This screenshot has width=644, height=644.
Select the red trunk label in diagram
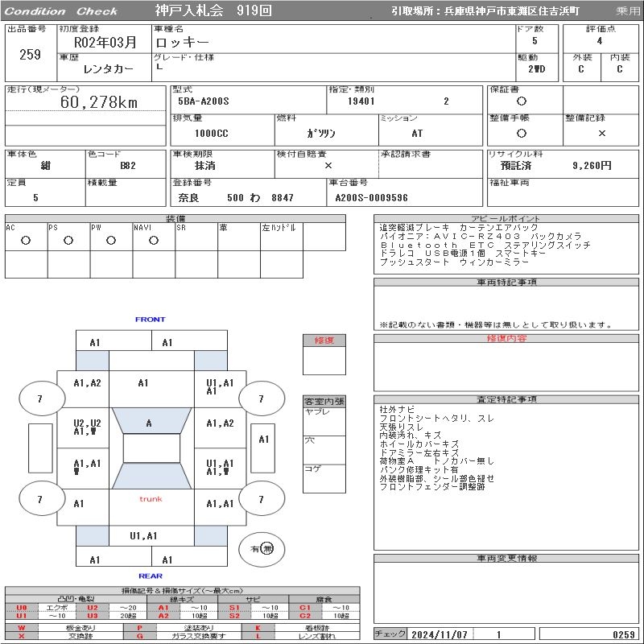click(x=151, y=499)
